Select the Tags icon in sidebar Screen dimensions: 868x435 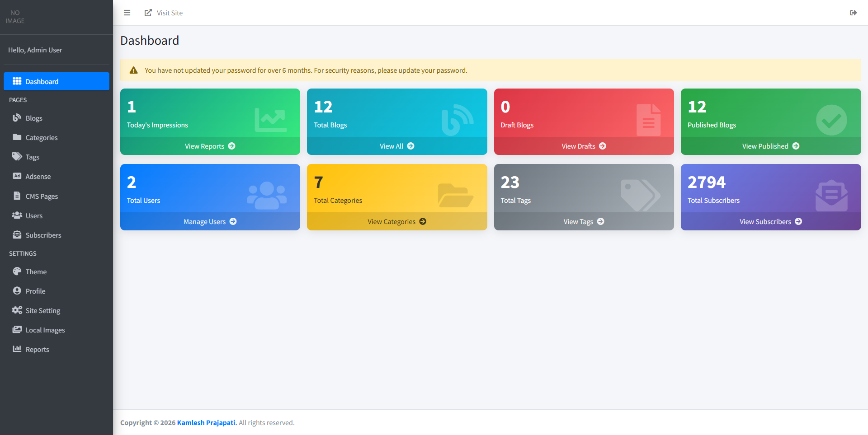[x=17, y=157]
